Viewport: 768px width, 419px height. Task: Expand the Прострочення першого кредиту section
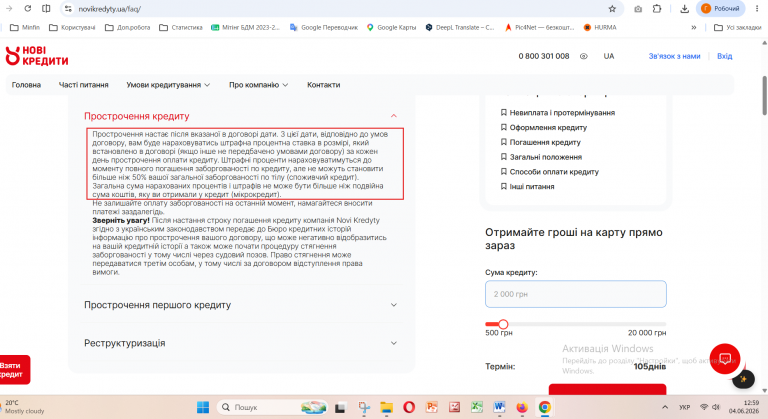click(240, 305)
